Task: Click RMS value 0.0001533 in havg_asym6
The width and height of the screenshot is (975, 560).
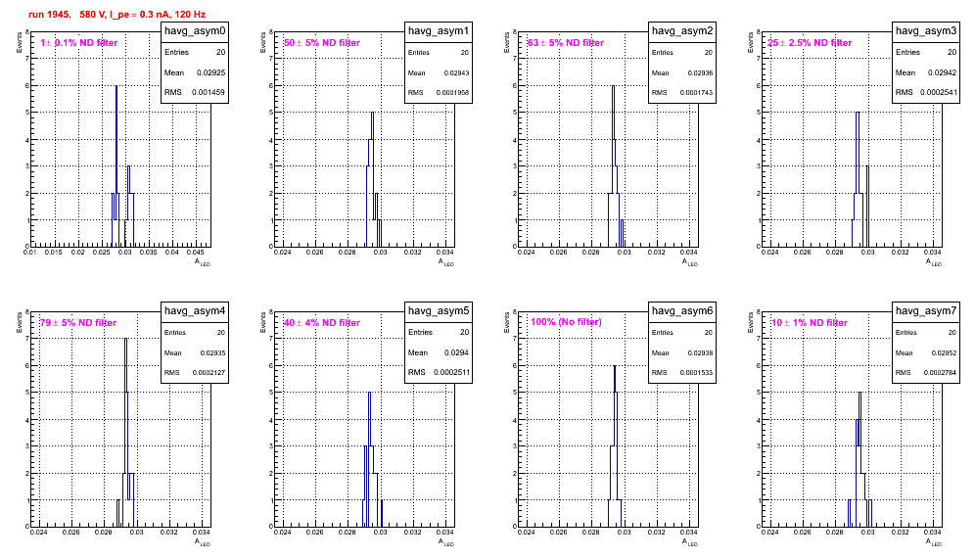Action: (696, 373)
